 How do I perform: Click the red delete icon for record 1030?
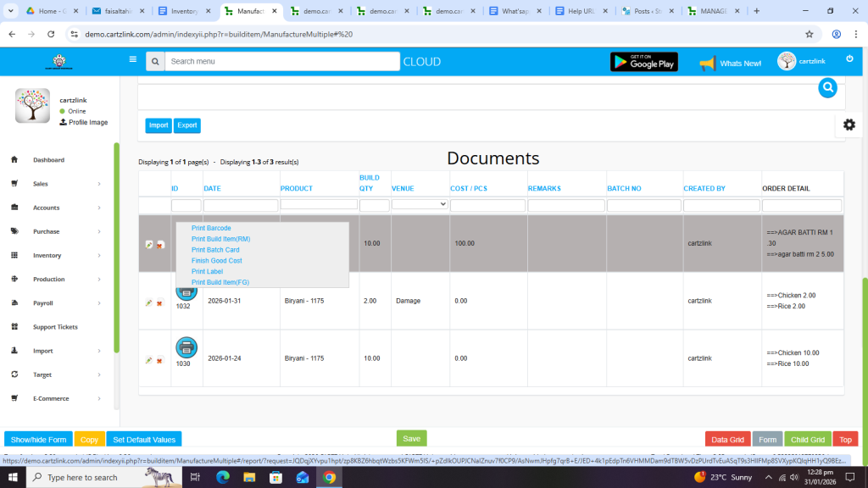[159, 360]
